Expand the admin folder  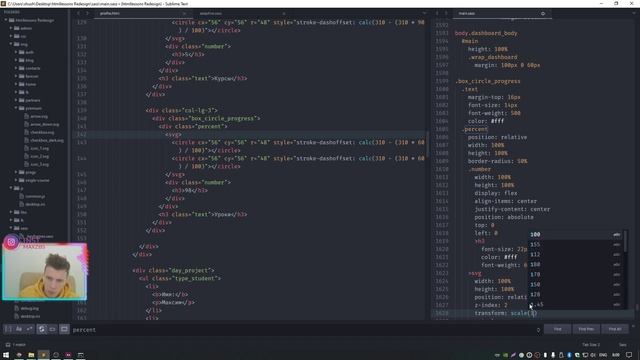point(11,28)
